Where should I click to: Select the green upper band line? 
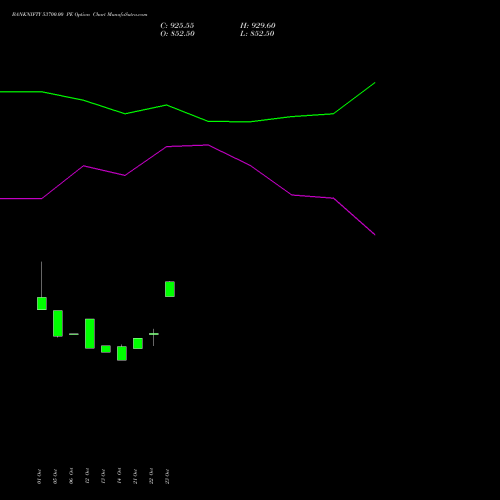(x=187, y=113)
